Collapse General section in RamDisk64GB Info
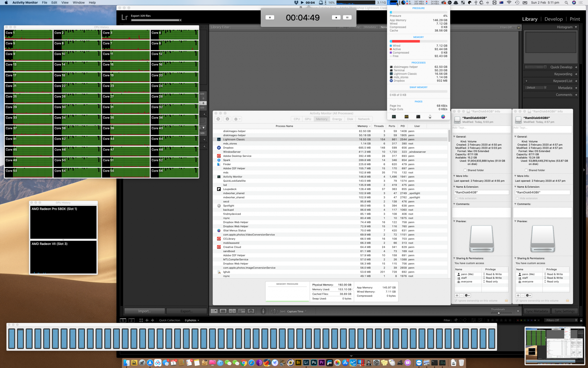588x368 pixels. pyautogui.click(x=454, y=137)
